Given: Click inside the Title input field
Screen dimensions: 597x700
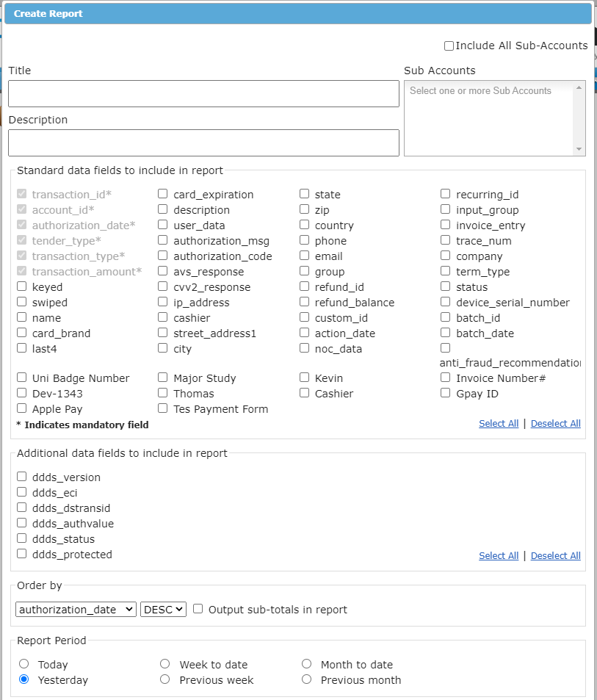Looking at the screenshot, I should (x=203, y=93).
